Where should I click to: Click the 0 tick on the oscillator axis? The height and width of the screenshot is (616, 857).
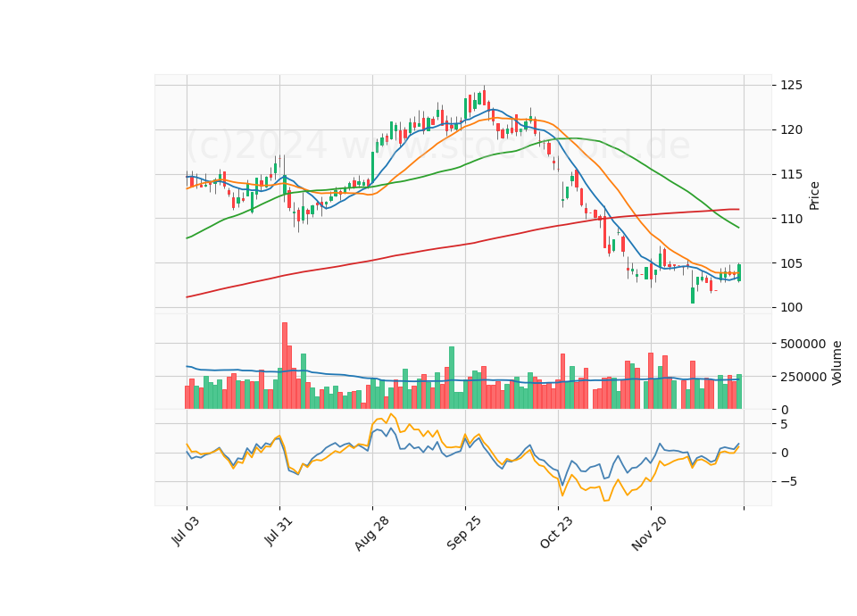click(785, 454)
